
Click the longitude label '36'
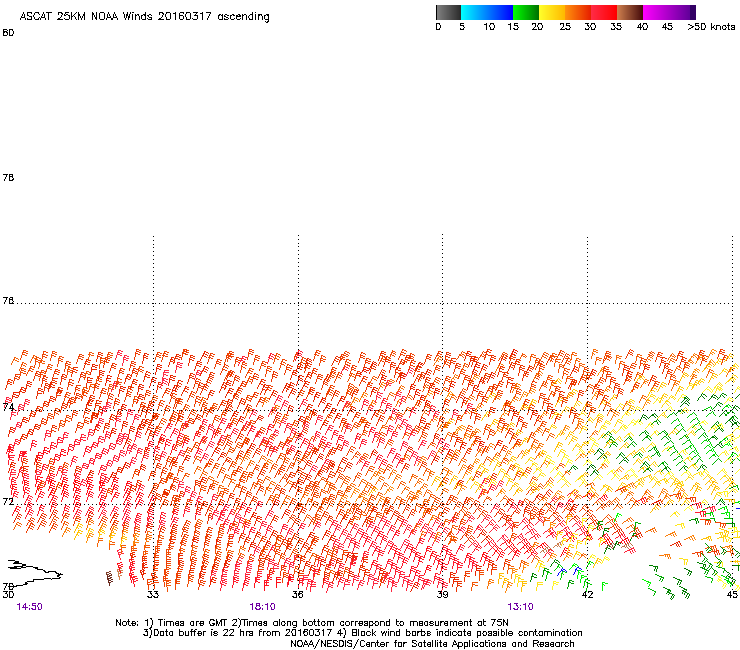(298, 594)
